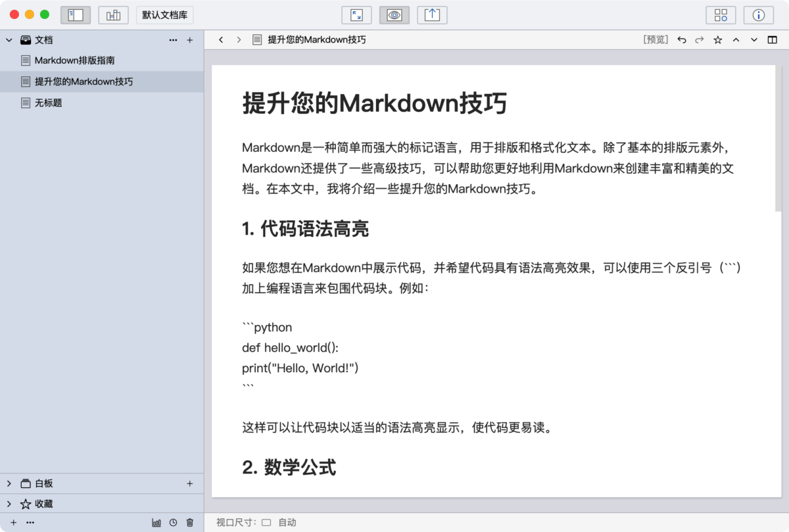Open the trash bin icon
This screenshot has height=532, width=789.
(190, 522)
